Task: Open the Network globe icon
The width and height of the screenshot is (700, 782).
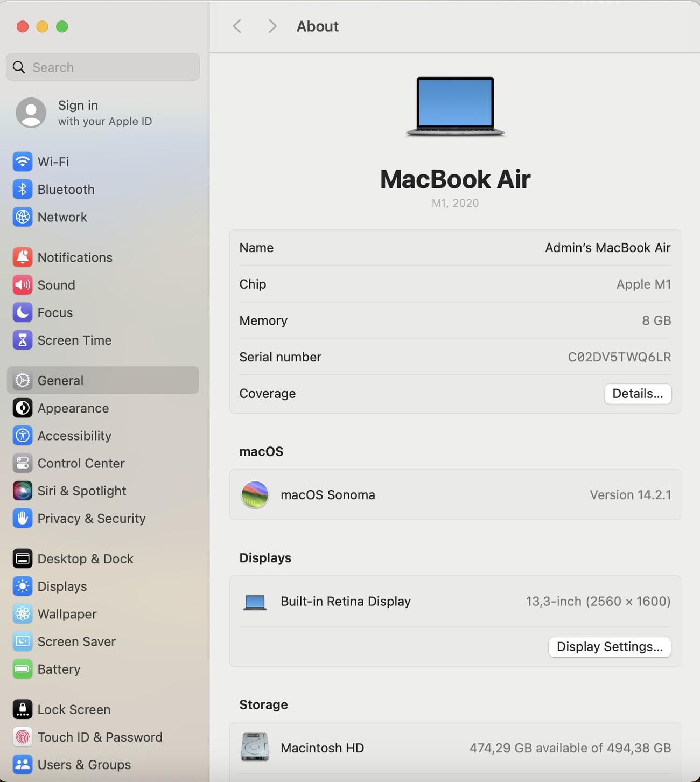Action: 23,217
